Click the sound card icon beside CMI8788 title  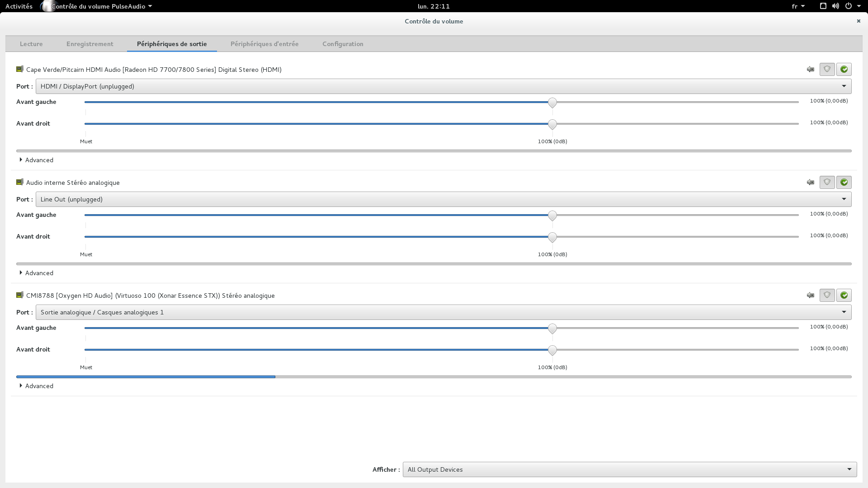tap(19, 295)
